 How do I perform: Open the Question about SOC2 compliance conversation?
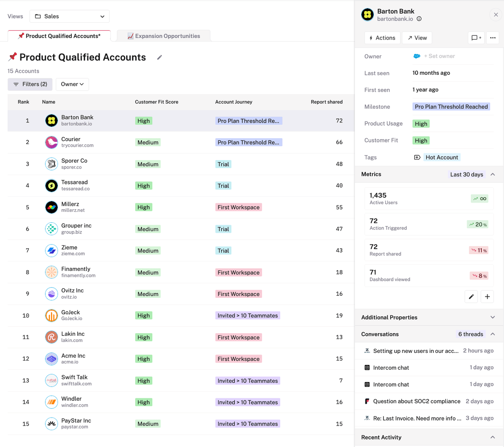pos(416,401)
